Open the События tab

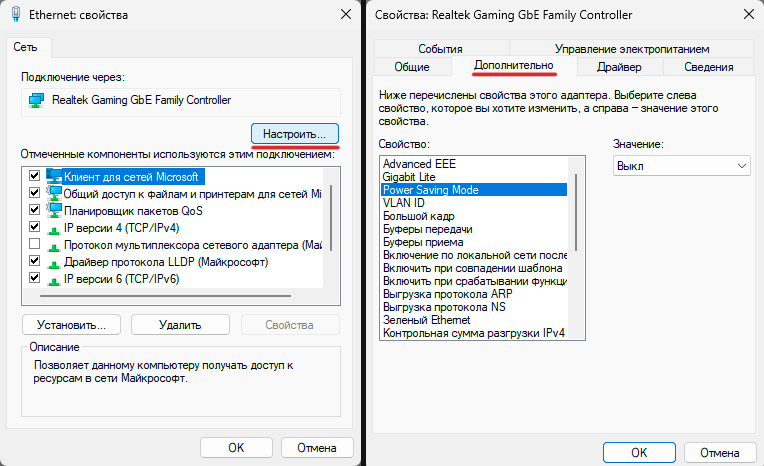coord(441,49)
